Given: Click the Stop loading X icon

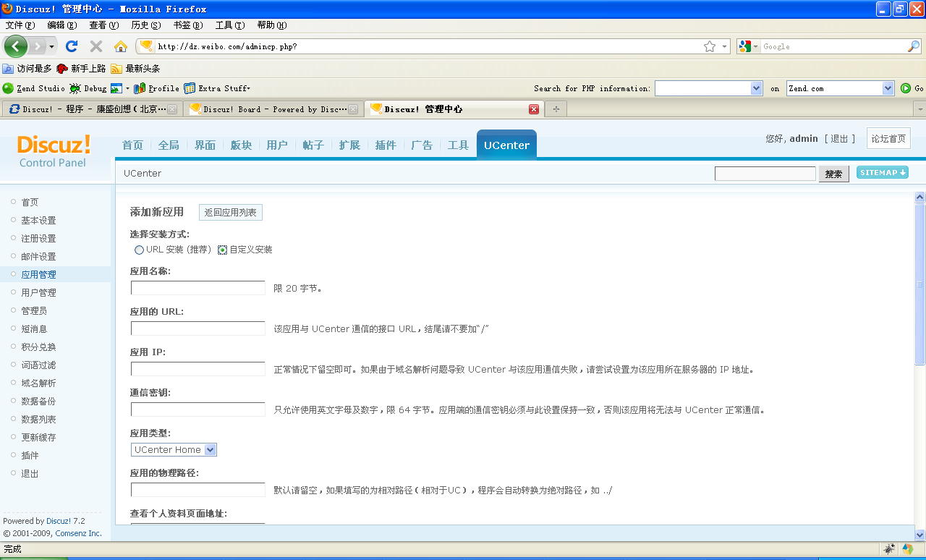Looking at the screenshot, I should pos(95,46).
